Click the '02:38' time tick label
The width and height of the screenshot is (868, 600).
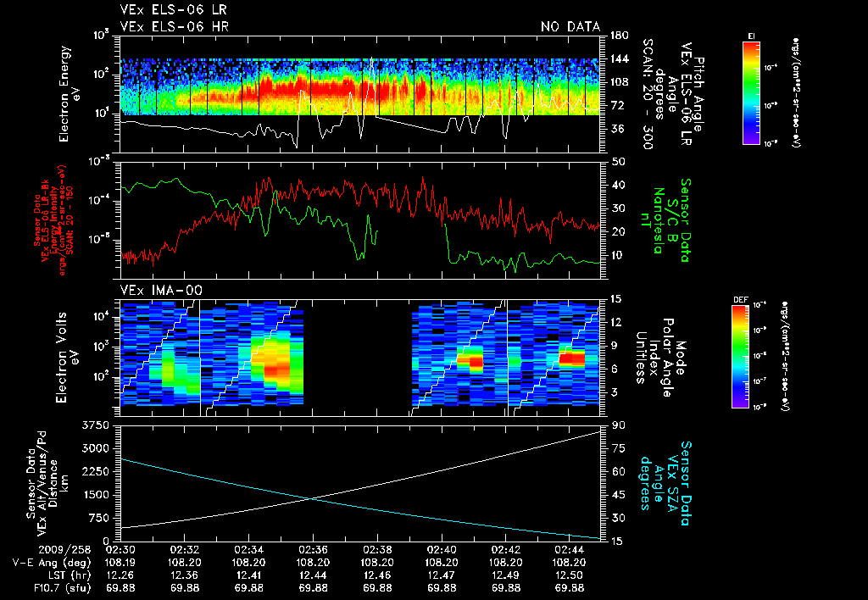377,550
